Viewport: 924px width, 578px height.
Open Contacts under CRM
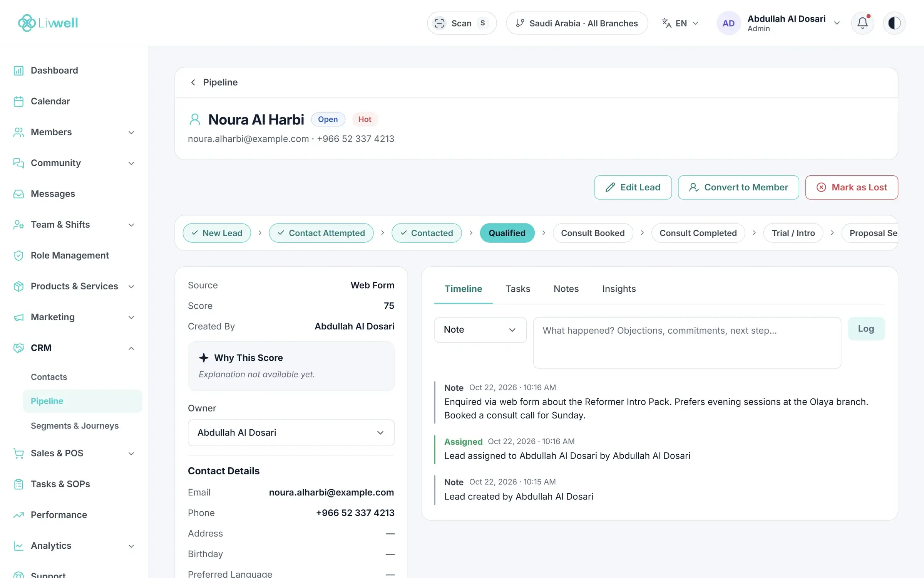pos(49,377)
